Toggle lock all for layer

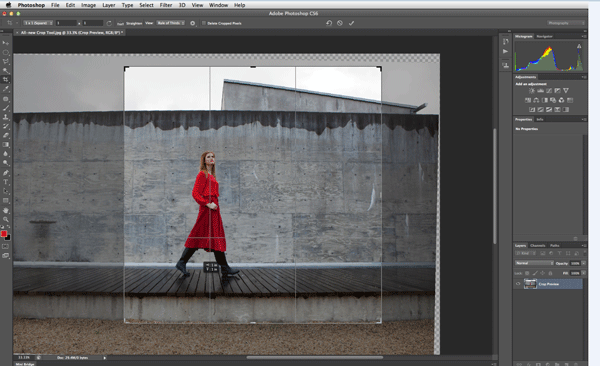click(x=550, y=273)
